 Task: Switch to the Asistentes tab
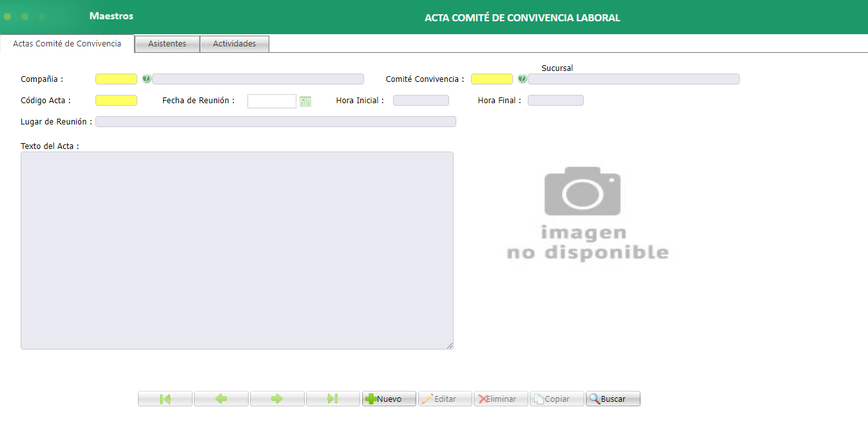(166, 43)
